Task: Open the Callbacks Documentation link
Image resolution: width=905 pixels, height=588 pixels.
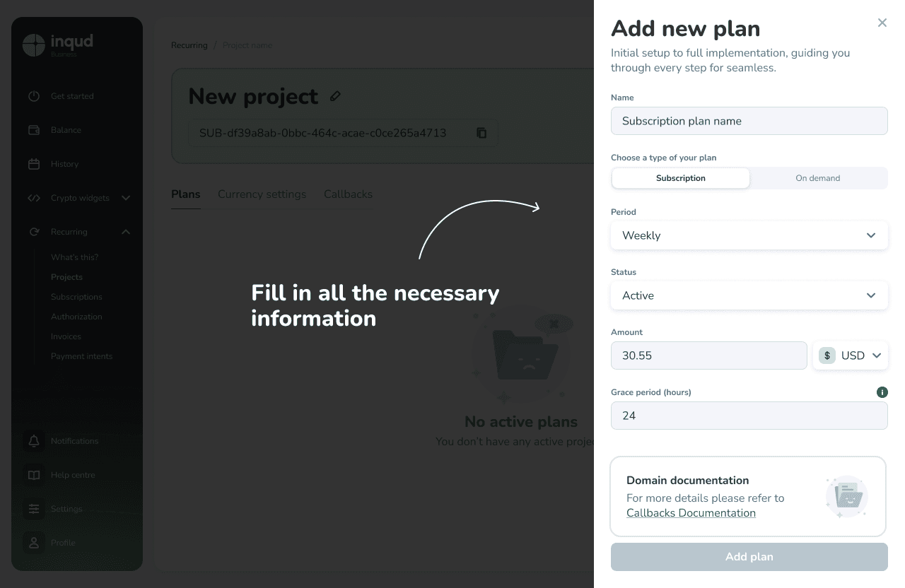Action: pyautogui.click(x=691, y=513)
